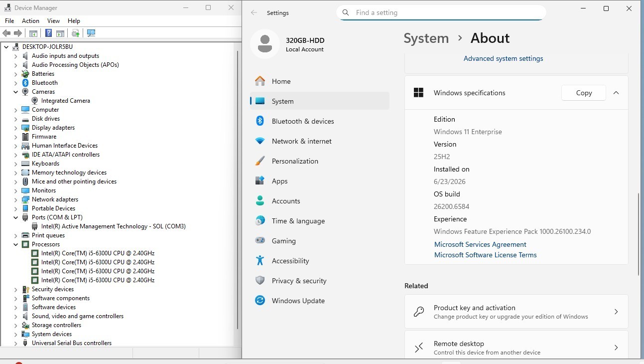Open Advanced system settings link
Viewport: 644px width, 364px height.
pyautogui.click(x=503, y=58)
